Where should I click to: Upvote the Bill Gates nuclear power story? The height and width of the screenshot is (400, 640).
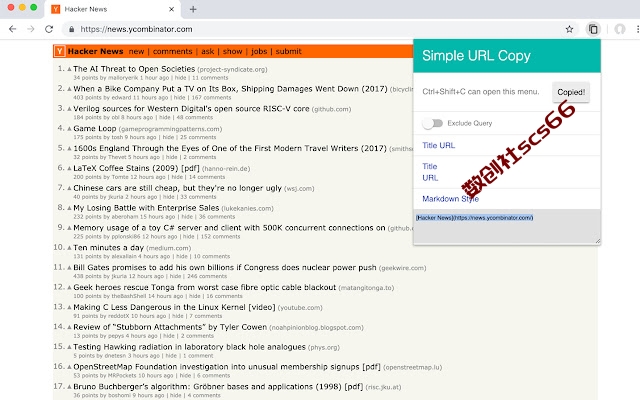(x=69, y=268)
